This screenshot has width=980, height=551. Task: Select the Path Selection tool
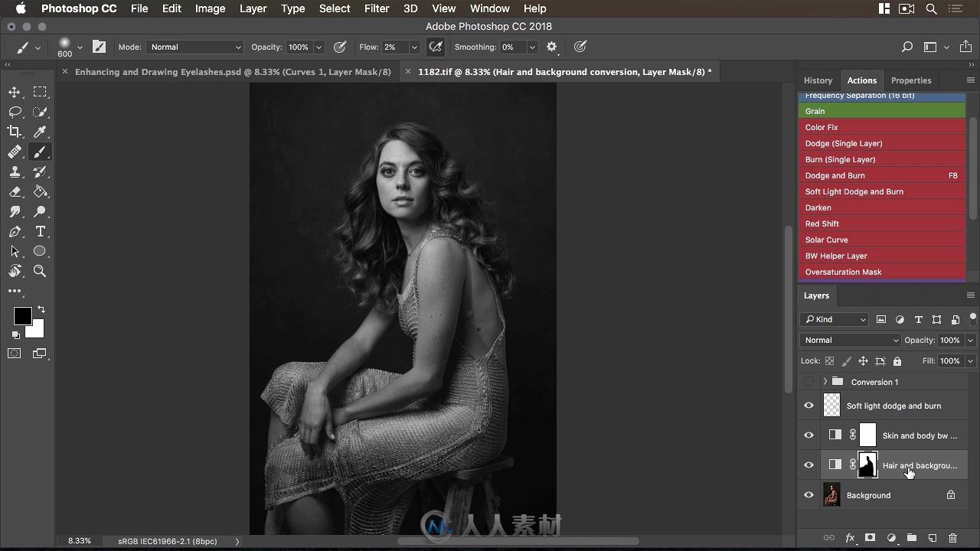pos(15,251)
